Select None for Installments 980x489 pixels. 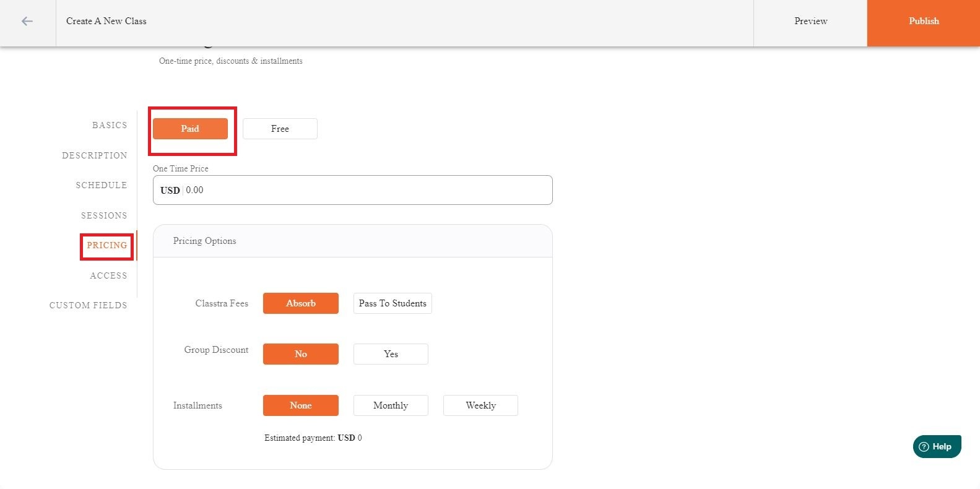click(301, 405)
